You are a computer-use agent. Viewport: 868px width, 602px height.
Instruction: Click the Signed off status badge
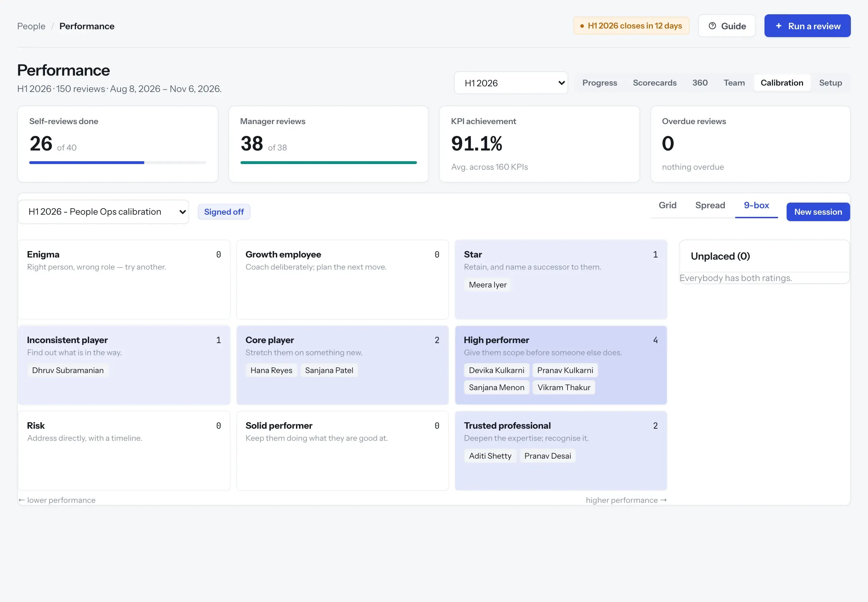point(224,212)
